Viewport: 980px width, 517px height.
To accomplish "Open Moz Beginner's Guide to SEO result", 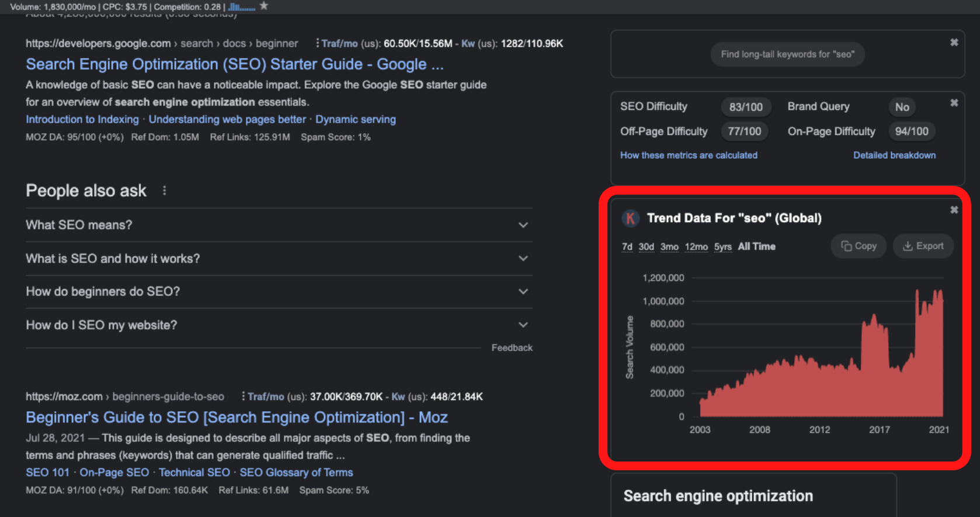I will coord(237,417).
